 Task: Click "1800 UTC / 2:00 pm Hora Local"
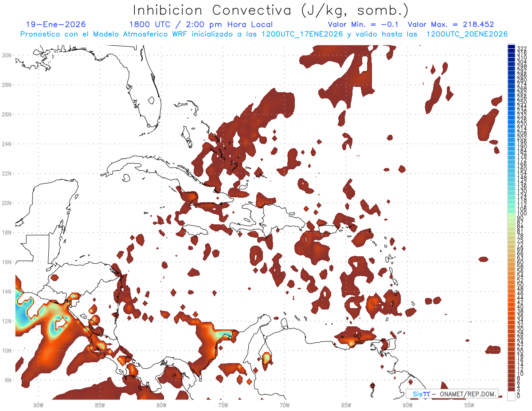(x=201, y=24)
